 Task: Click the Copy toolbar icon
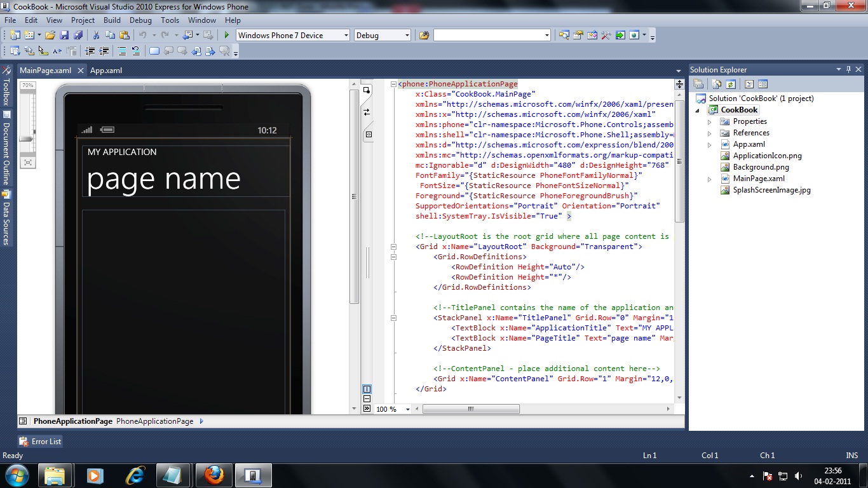109,35
